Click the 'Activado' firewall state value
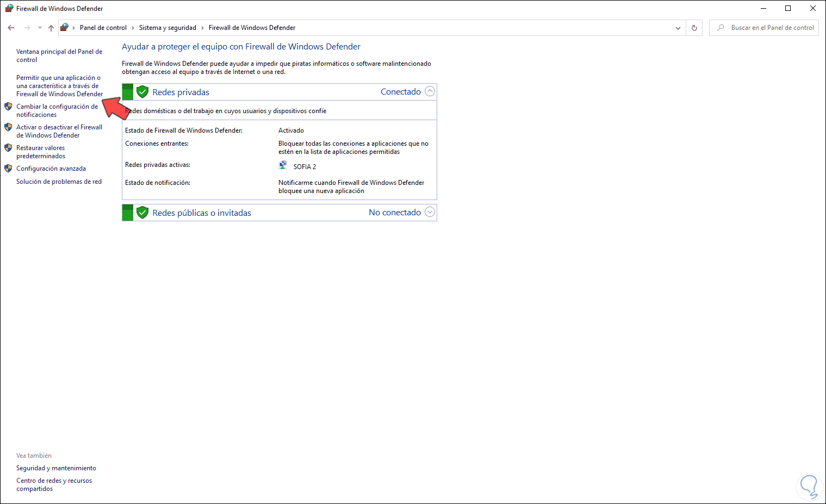Screen dimensions: 826x504 pos(291,130)
